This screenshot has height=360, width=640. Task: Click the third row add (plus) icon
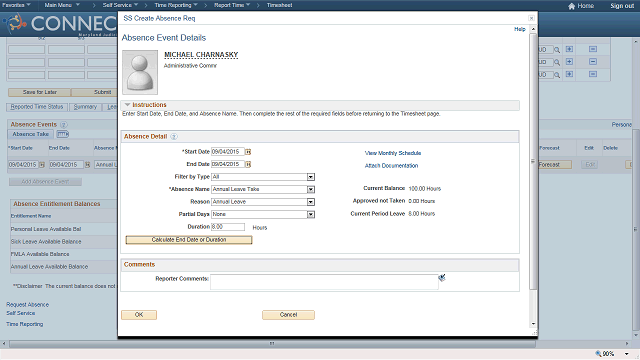pos(569,74)
